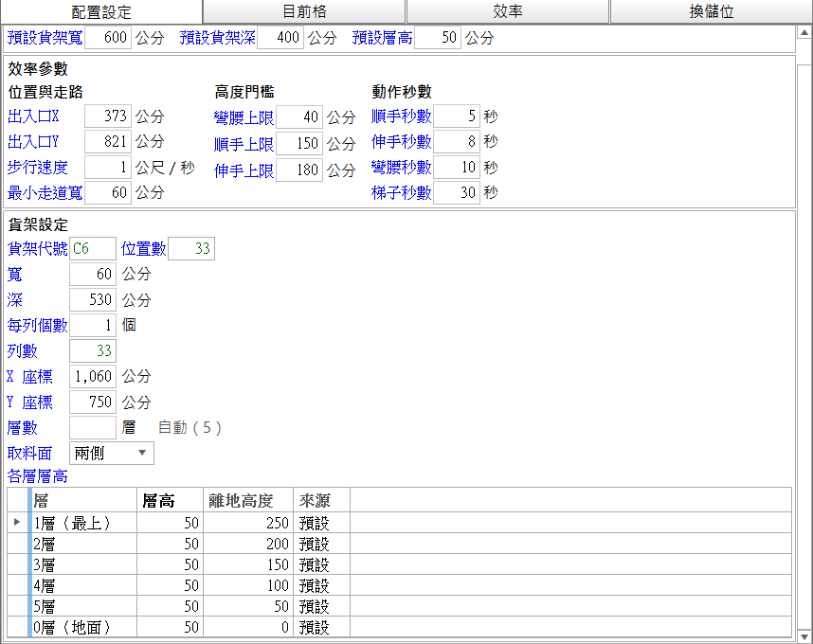Edit the shelf 深 field showing 530

(x=93, y=300)
